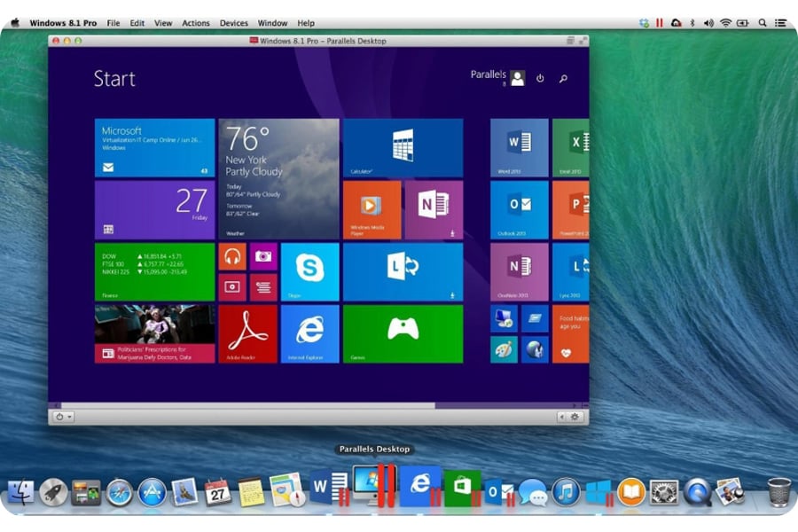
Task: Open the Devices menu
Action: 234,23
